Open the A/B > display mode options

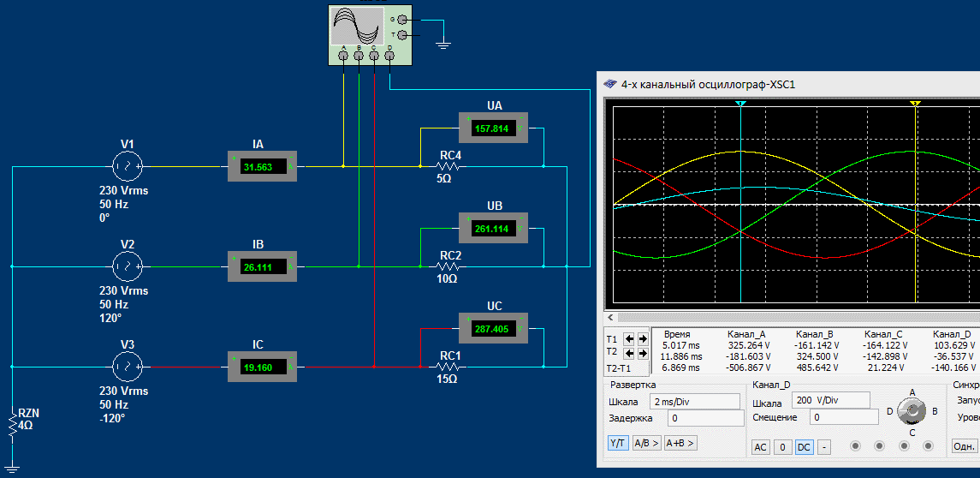(x=646, y=443)
